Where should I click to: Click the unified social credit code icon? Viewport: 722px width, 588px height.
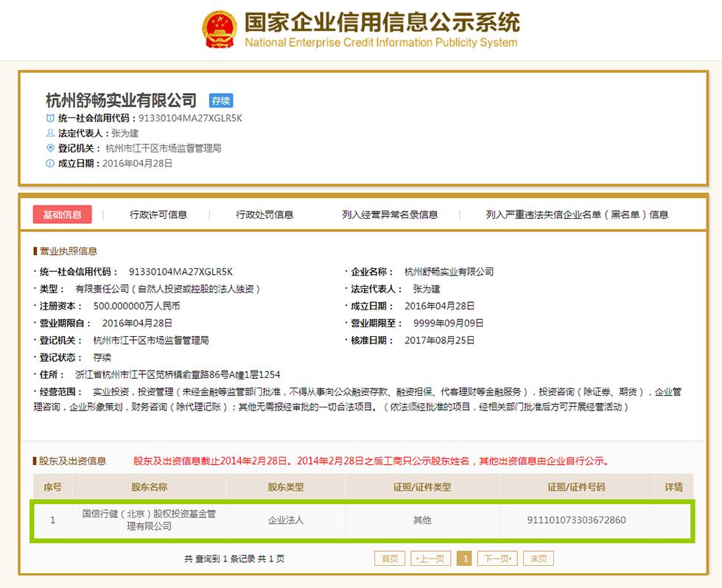[x=50, y=119]
